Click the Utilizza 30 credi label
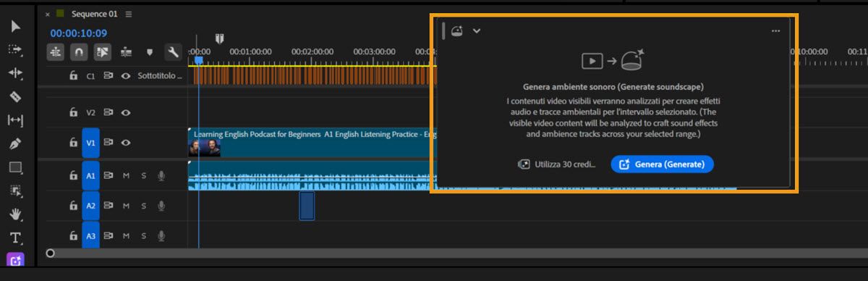This screenshot has width=868, height=281. point(565,164)
